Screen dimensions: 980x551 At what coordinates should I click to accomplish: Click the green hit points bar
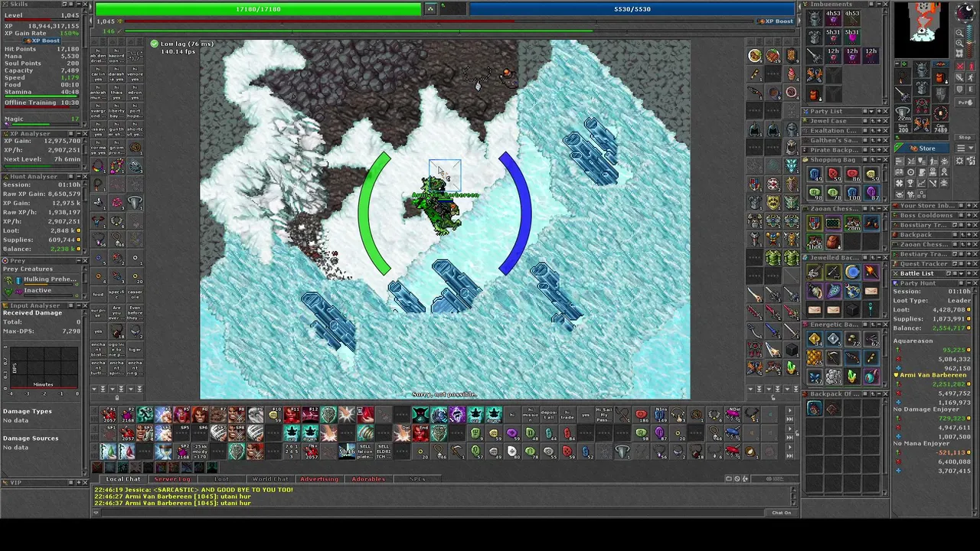pyautogui.click(x=258, y=8)
